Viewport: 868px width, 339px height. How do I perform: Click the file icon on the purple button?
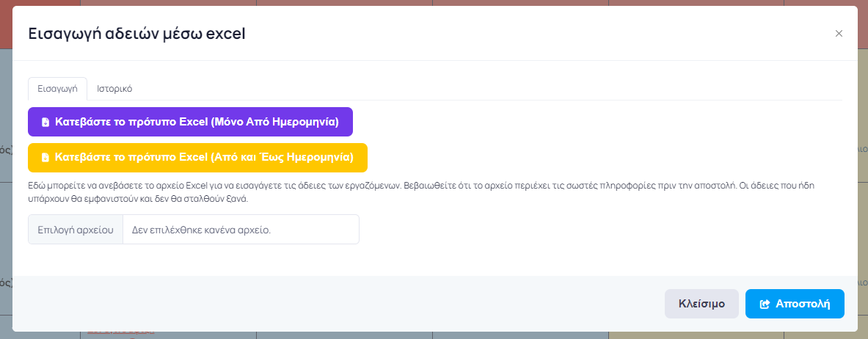coord(45,123)
